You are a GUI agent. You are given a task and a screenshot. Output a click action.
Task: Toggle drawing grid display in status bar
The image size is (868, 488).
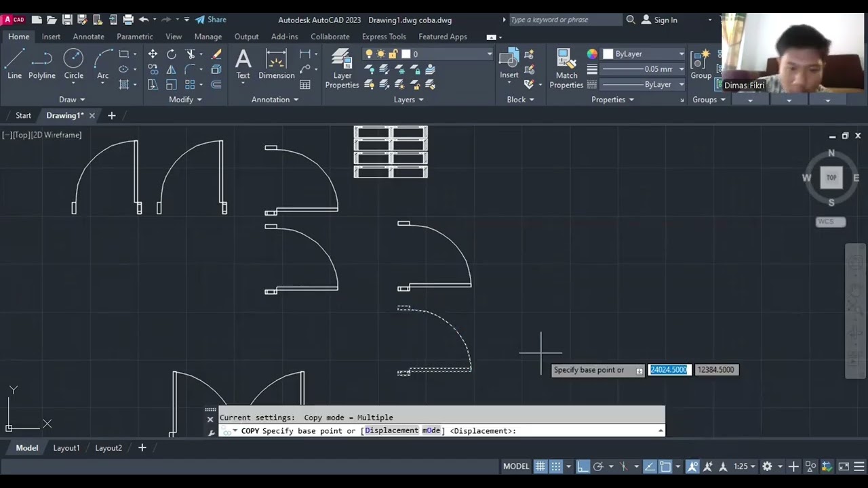(x=540, y=466)
